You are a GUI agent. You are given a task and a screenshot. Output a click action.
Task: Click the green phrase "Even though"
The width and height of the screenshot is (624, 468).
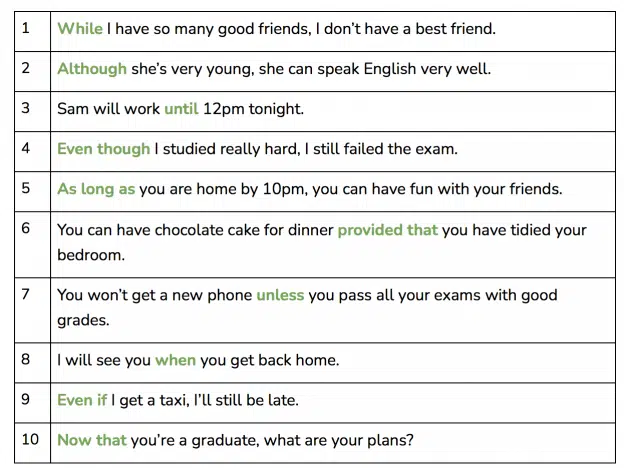103,149
